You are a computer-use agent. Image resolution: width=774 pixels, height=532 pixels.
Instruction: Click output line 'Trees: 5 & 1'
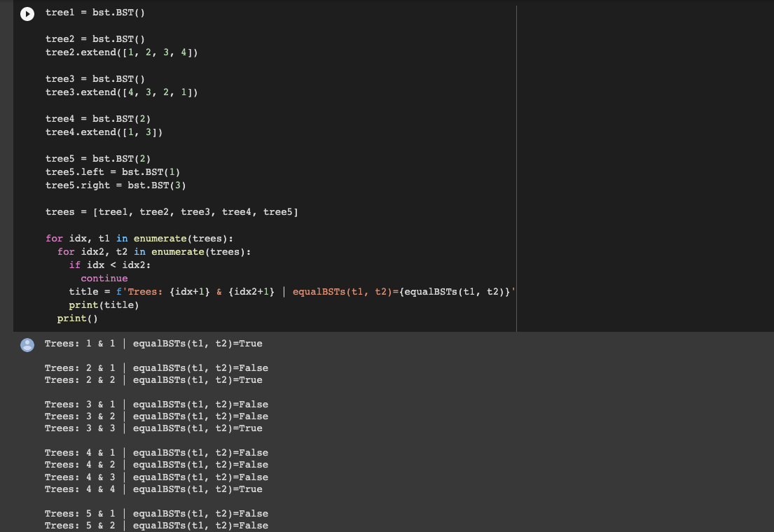coord(156,514)
